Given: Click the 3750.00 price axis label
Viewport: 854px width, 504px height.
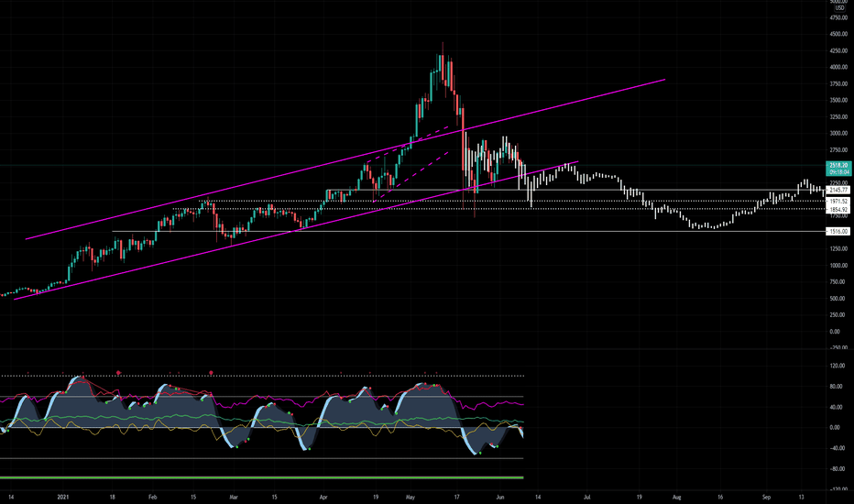Looking at the screenshot, I should coord(838,84).
